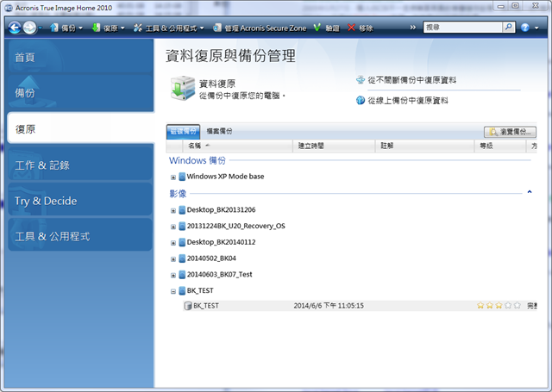The image size is (552, 392).
Task: Sort by the 等級 column header
Action: (x=500, y=146)
